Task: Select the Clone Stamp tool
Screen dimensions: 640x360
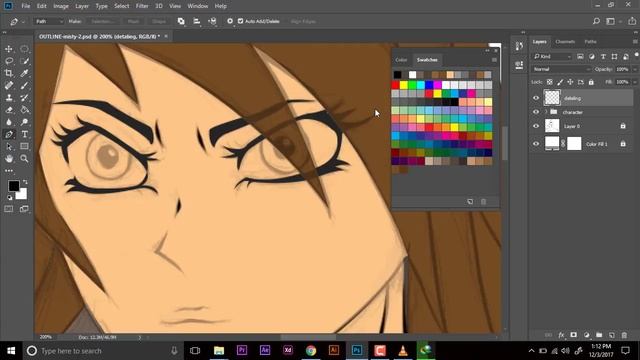Action: pos(9,98)
